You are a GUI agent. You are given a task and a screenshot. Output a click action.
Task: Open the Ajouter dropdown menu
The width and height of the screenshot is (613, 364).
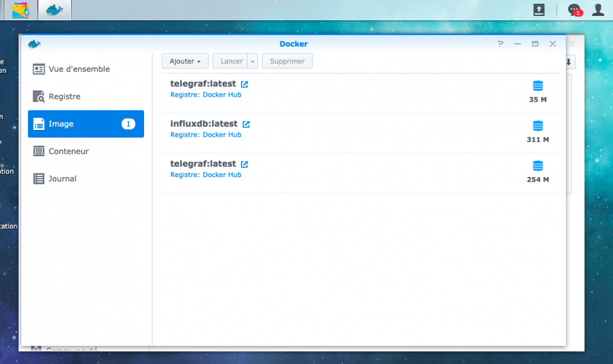(185, 61)
